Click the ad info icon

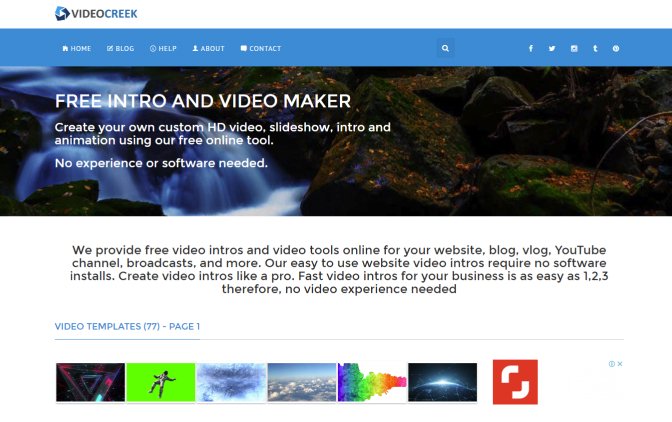point(612,364)
